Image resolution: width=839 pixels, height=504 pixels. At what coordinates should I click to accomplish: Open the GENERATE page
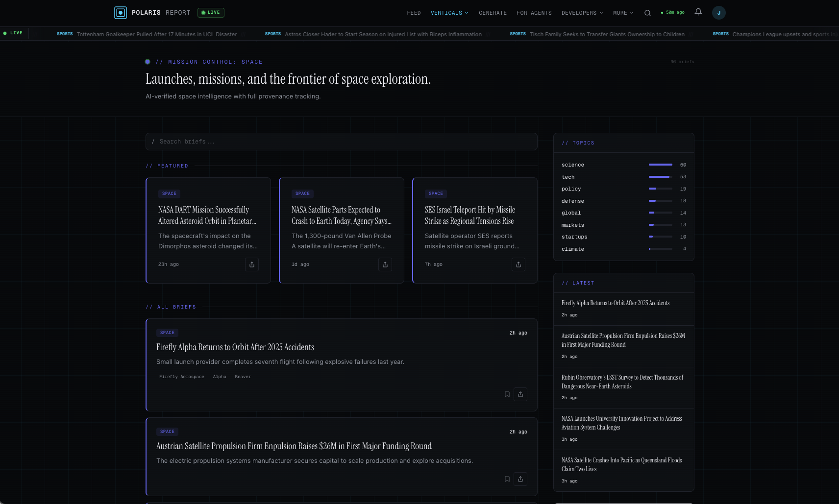click(493, 13)
